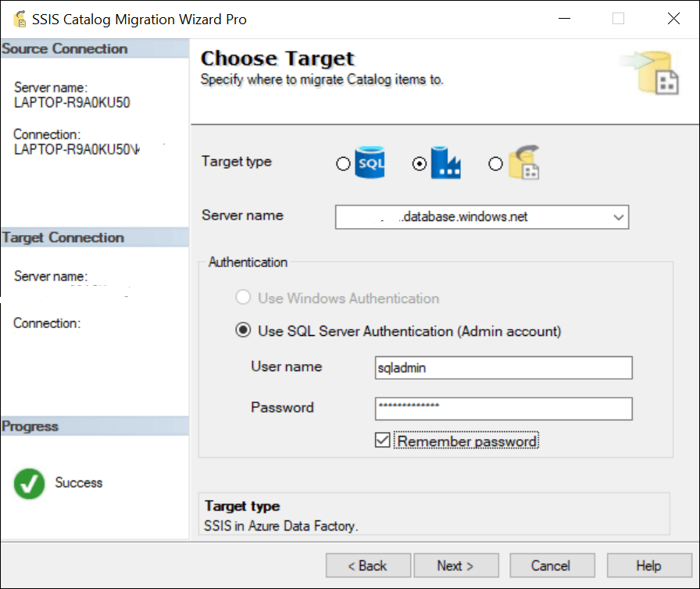The width and height of the screenshot is (700, 589).
Task: Open the Server name dropdown arrow
Action: [x=618, y=217]
